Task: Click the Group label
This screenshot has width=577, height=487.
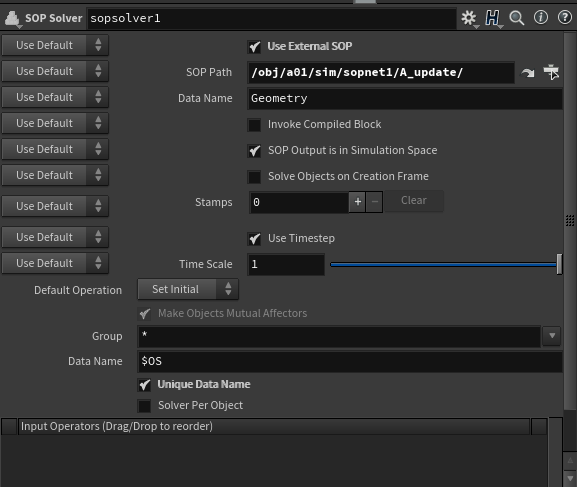Action: (107, 336)
